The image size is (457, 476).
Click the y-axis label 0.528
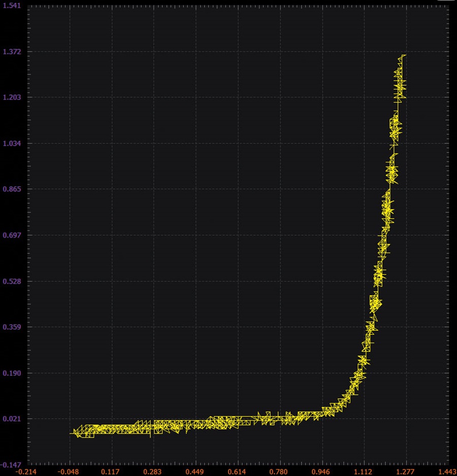(12, 281)
